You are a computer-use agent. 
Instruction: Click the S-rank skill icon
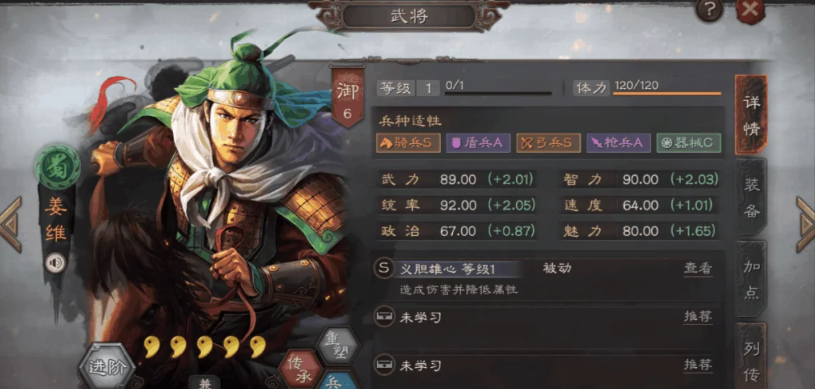pos(384,268)
